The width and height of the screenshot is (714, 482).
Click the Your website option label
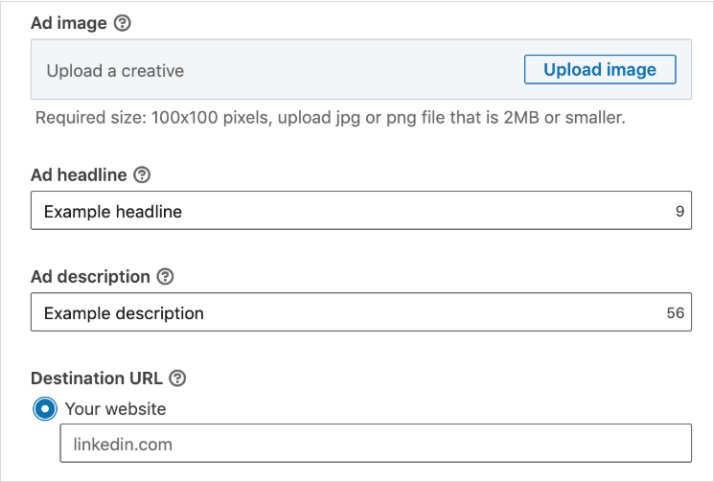(x=115, y=409)
